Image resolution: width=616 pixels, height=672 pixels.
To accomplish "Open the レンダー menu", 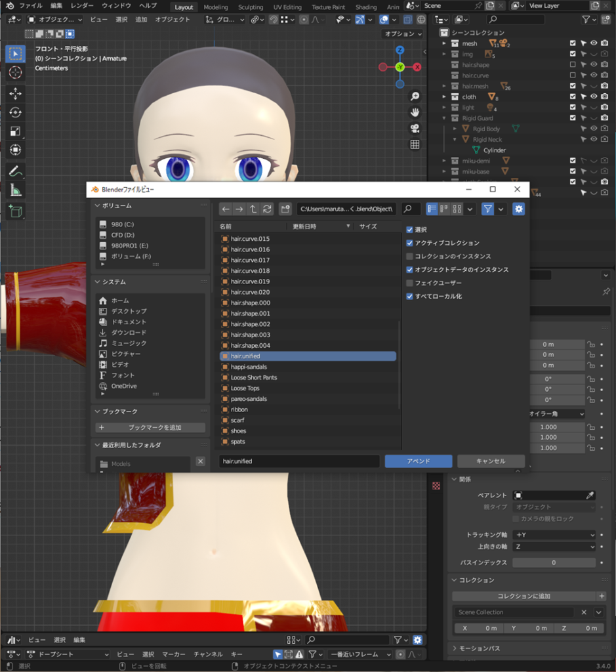I will [82, 5].
